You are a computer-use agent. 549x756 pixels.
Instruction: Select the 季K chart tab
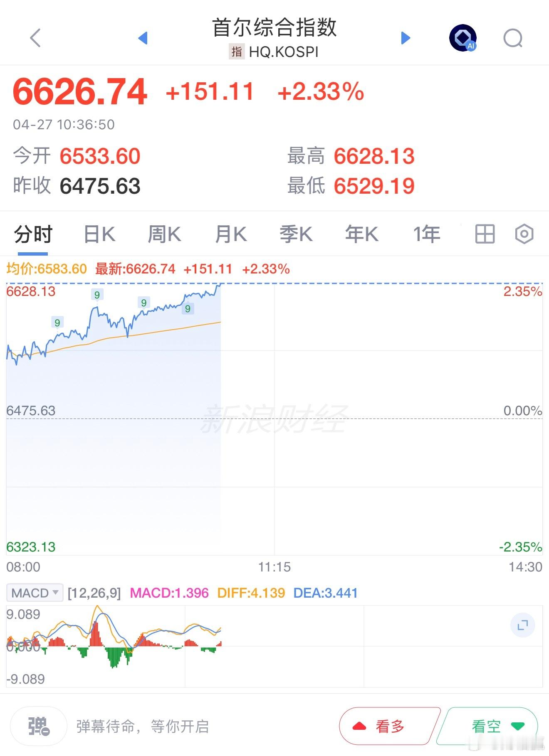click(x=296, y=234)
